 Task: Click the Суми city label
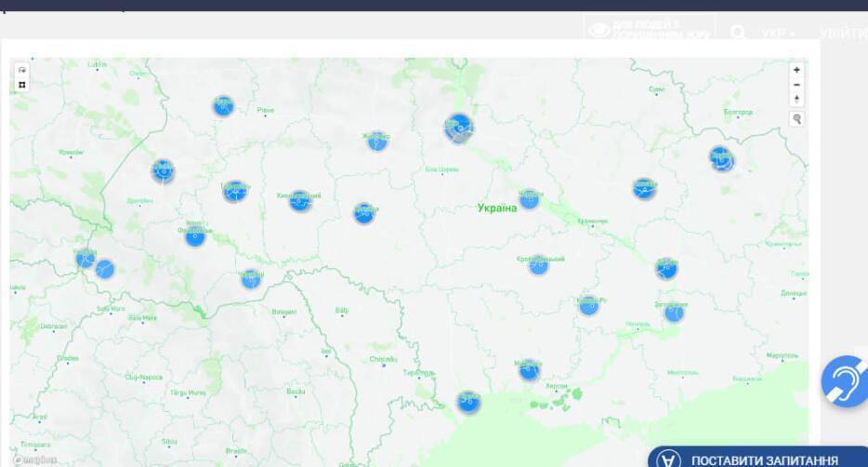pyautogui.click(x=656, y=88)
